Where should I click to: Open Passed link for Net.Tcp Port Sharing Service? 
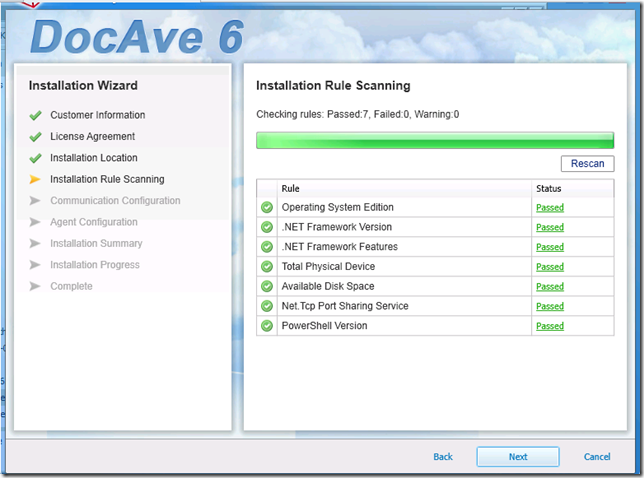click(x=550, y=306)
